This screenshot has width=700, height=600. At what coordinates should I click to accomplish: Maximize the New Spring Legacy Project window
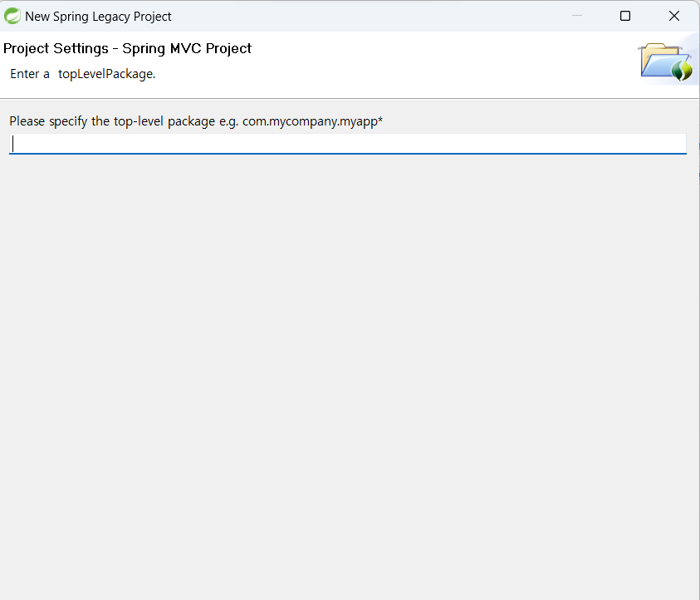point(625,16)
